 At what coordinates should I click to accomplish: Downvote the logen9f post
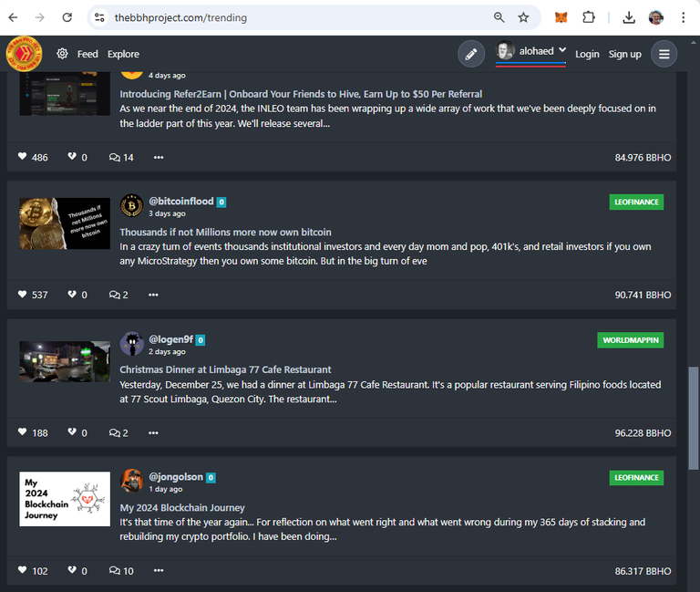click(72, 432)
